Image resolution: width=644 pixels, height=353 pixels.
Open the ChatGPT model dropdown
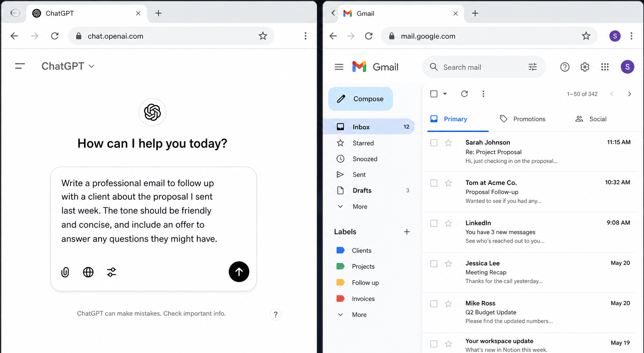68,66
